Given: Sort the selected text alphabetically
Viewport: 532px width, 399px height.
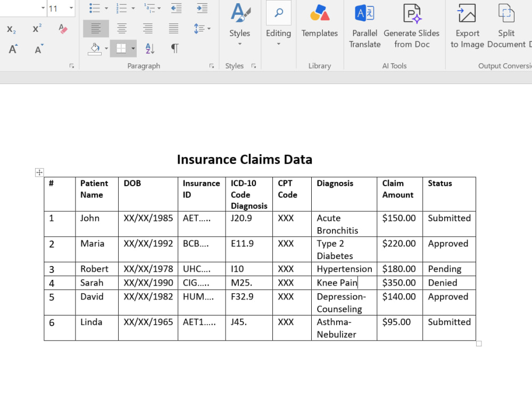Looking at the screenshot, I should (149, 48).
